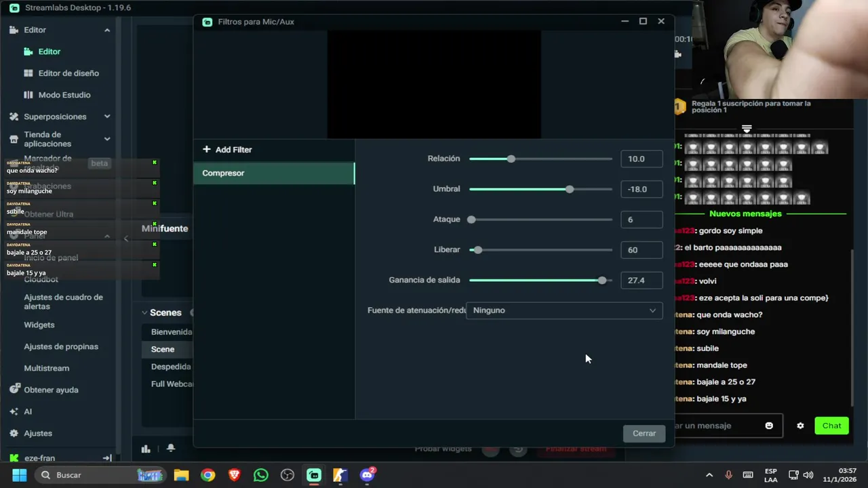Click the microphone icon in system tray

pos(729,475)
